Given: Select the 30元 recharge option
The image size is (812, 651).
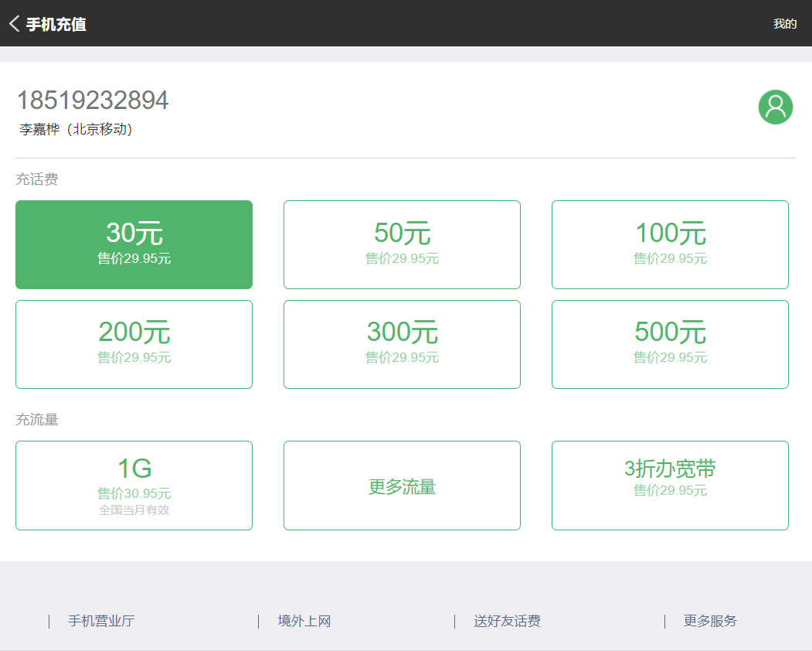Looking at the screenshot, I should [x=134, y=244].
